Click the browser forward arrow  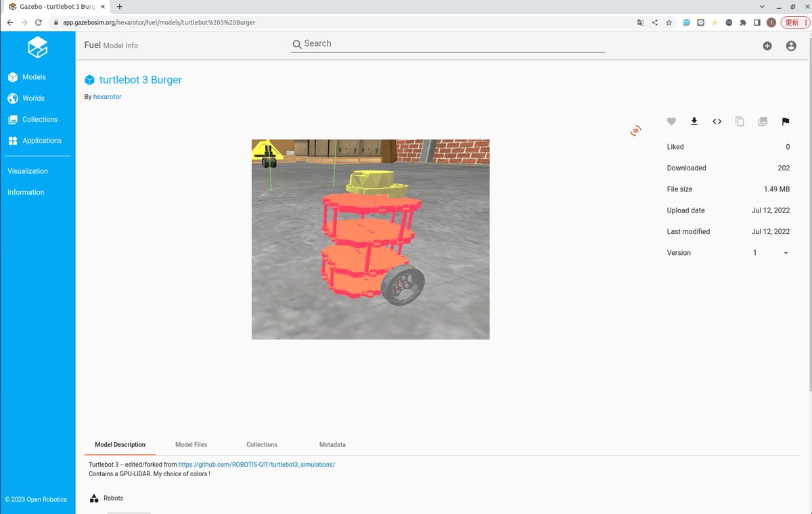(x=24, y=22)
